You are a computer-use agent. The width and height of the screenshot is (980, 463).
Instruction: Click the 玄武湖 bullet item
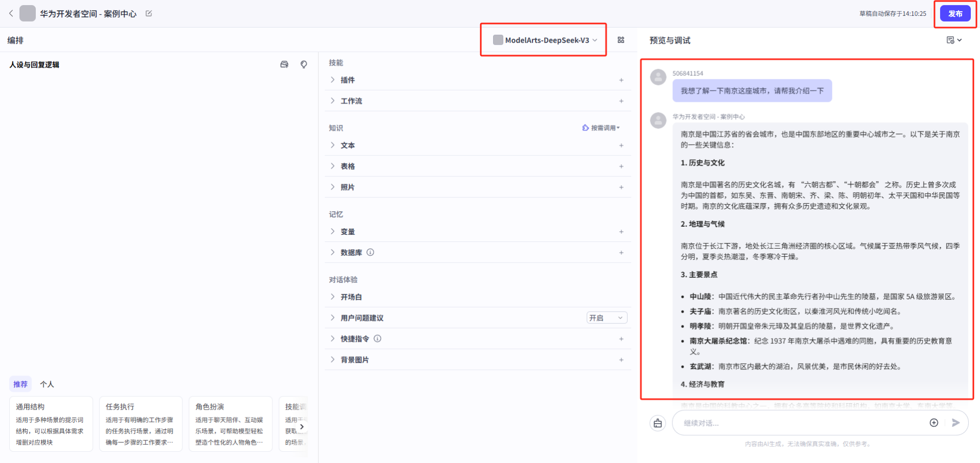pyautogui.click(x=795, y=366)
